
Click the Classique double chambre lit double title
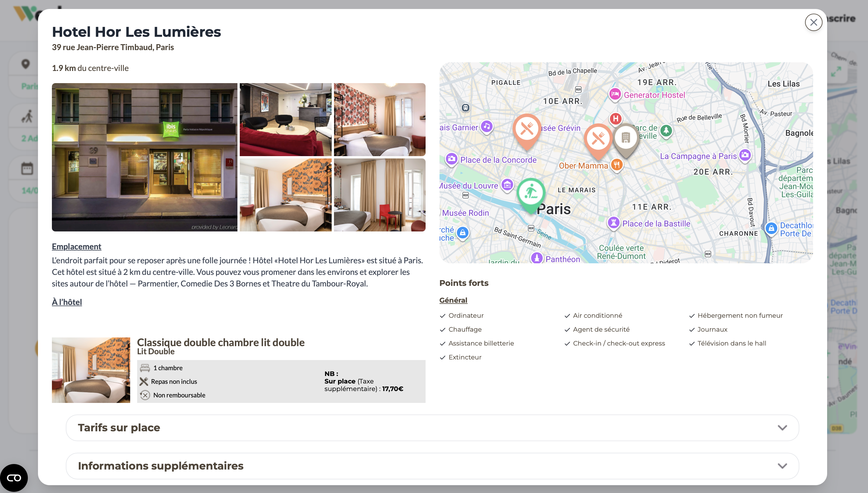221,342
